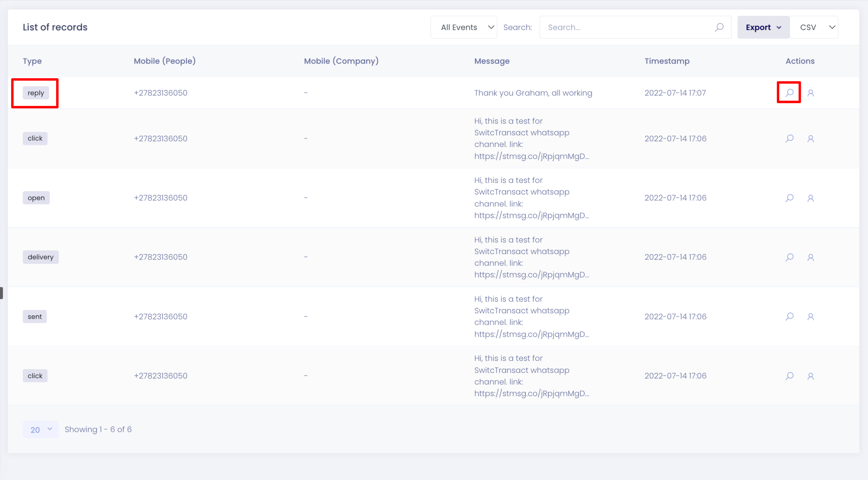Click the timestamp in the open row
This screenshot has width=868, height=480.
pyautogui.click(x=675, y=198)
